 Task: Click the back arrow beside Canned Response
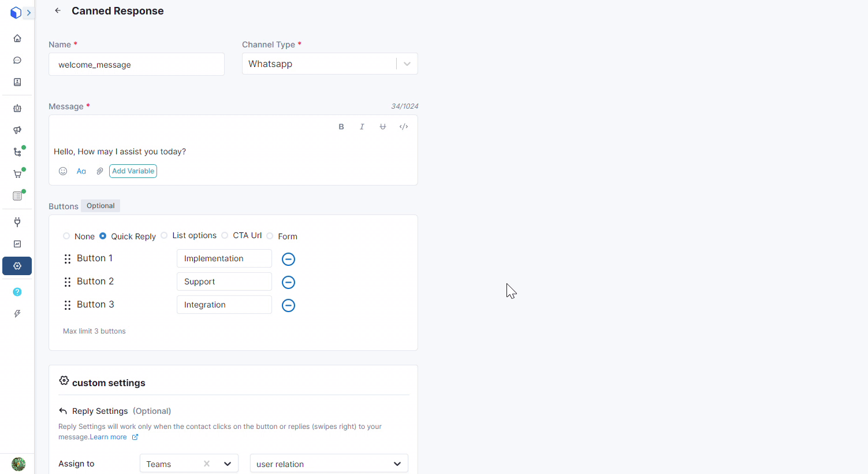tap(57, 10)
